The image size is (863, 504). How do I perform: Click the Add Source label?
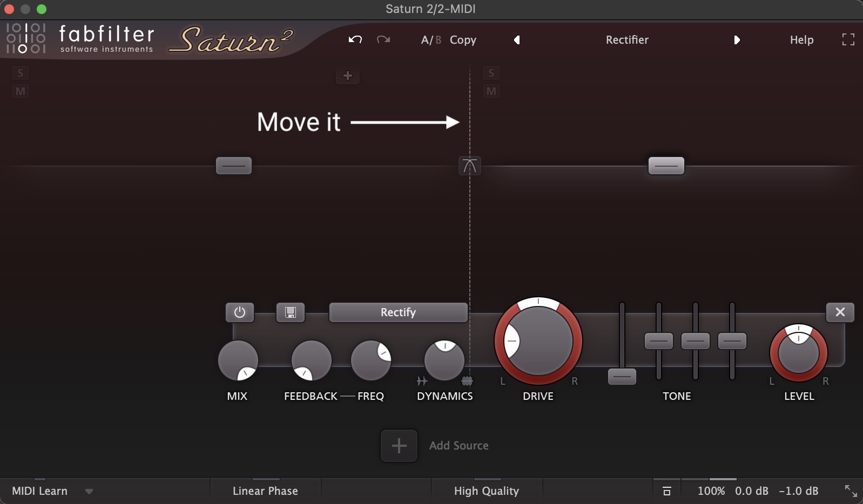[x=459, y=446]
